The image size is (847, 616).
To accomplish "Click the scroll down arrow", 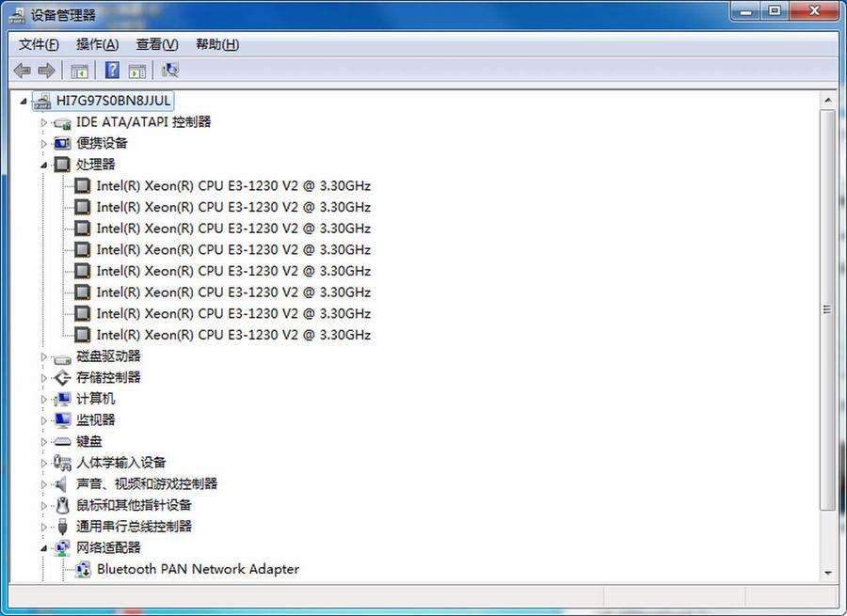I will pos(827,573).
